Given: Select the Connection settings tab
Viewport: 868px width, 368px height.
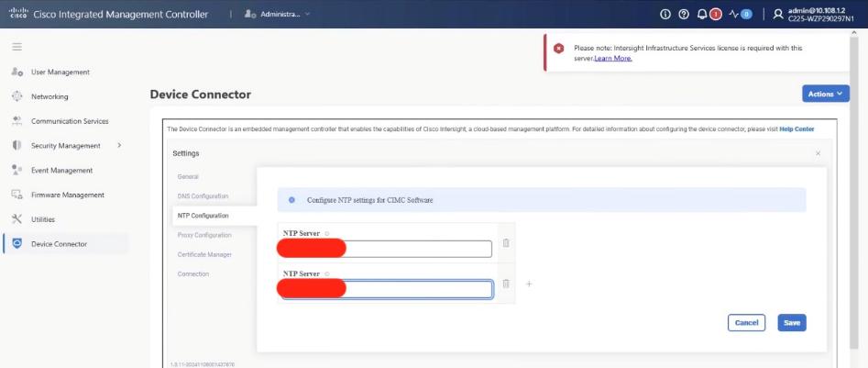Looking at the screenshot, I should pyautogui.click(x=193, y=273).
